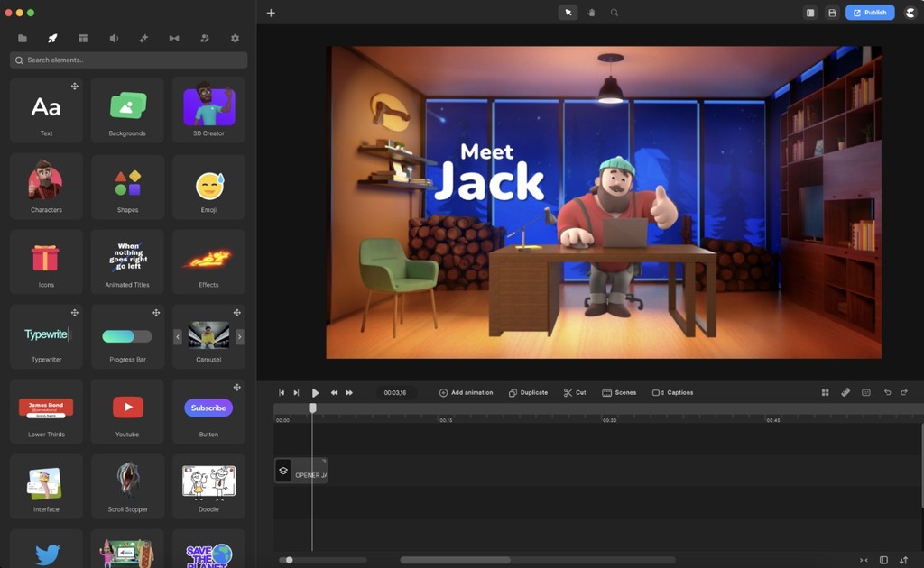The height and width of the screenshot is (568, 924).
Task: Open the Scenes panel
Action: coord(619,393)
